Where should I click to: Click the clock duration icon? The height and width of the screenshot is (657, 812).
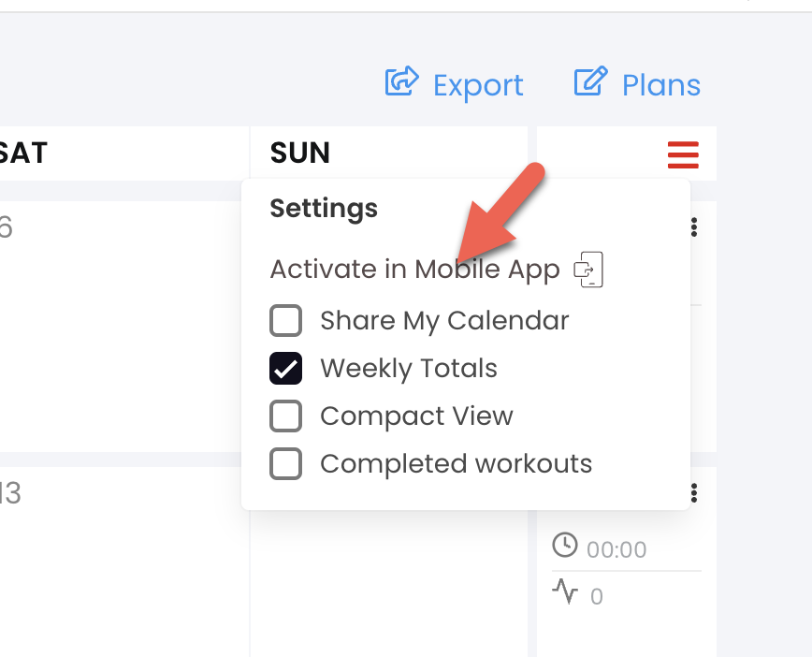(x=564, y=545)
